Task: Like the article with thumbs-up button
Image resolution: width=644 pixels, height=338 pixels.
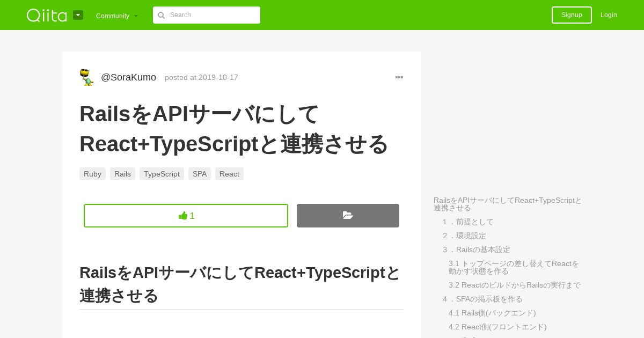Action: click(x=186, y=216)
